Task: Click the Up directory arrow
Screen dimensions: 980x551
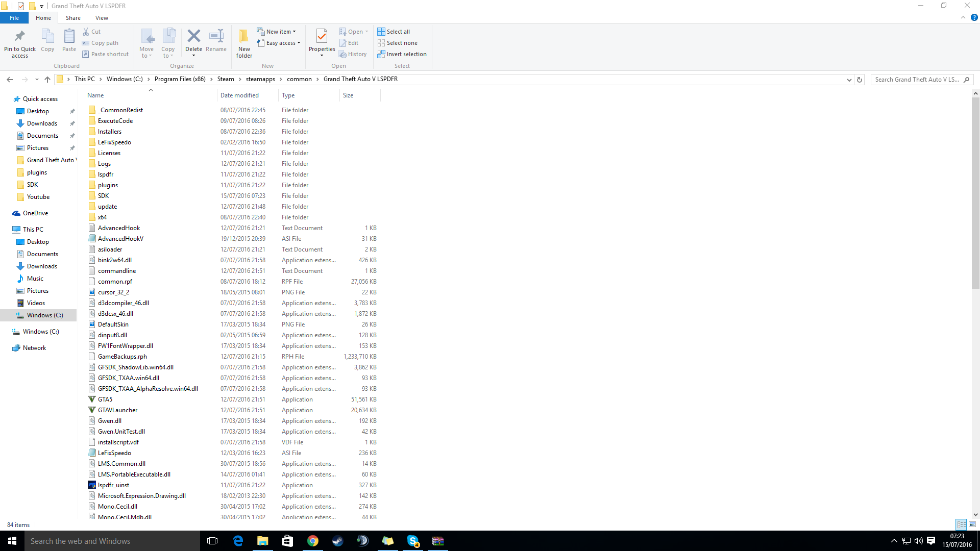Action: [x=47, y=79]
